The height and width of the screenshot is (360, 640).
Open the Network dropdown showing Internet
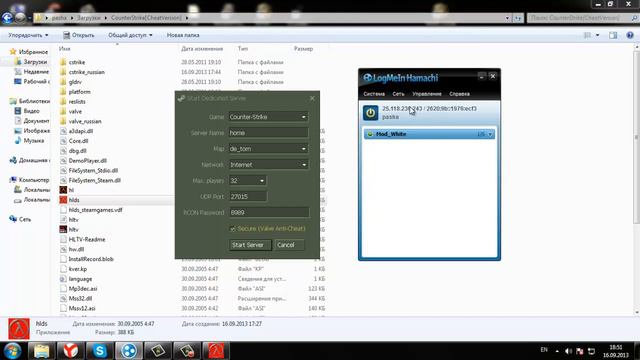point(268,164)
